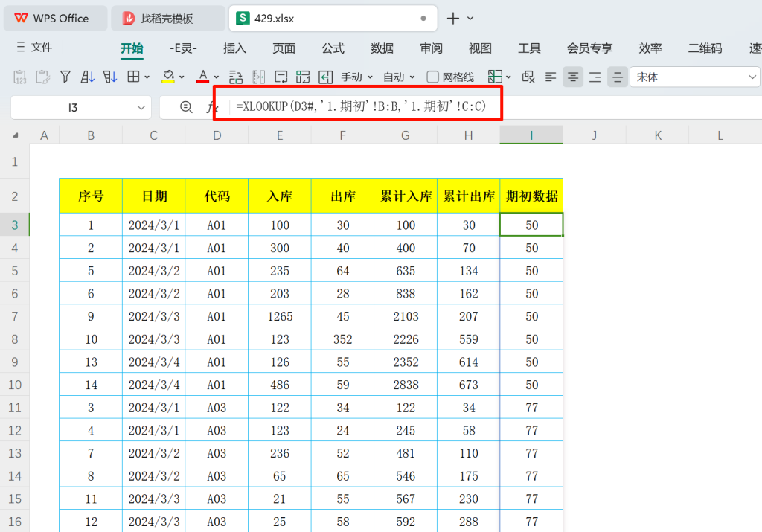Viewport: 762px width, 532px height.
Task: Open the 审阅 ribbon tab
Action: [431, 48]
